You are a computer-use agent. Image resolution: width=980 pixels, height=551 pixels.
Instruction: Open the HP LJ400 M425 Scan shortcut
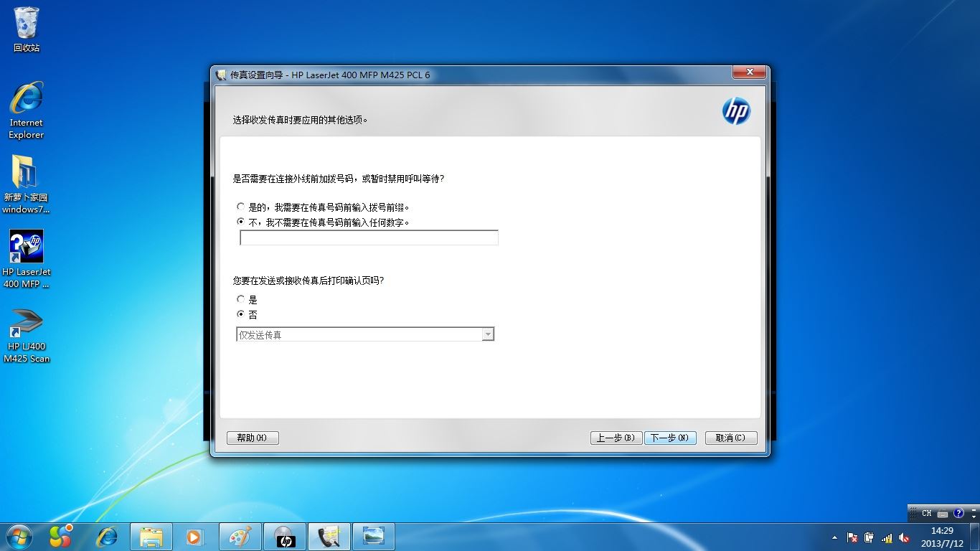27,336
